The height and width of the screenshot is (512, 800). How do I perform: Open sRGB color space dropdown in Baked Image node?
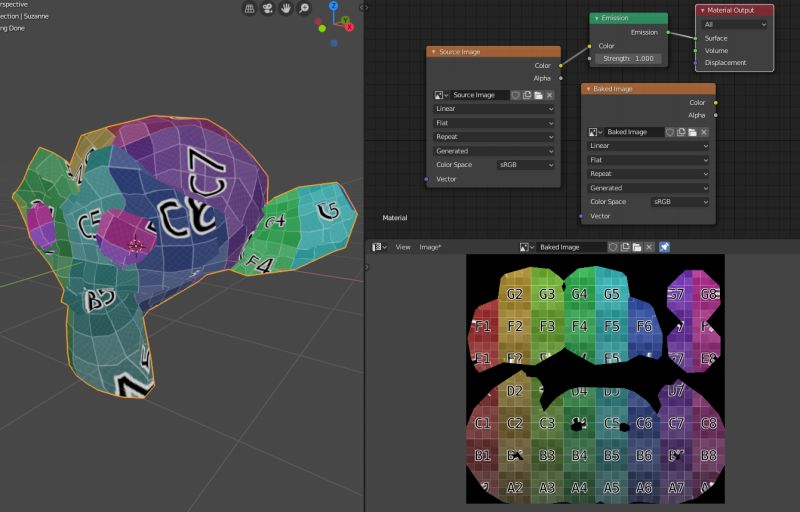click(680, 202)
